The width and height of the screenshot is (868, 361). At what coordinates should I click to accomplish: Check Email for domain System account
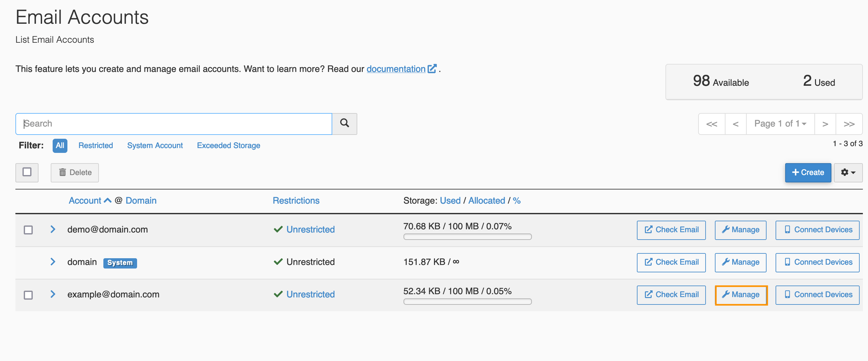pos(671,262)
